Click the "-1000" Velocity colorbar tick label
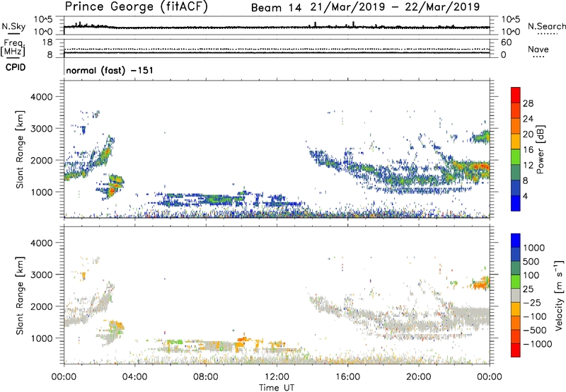 538,344
